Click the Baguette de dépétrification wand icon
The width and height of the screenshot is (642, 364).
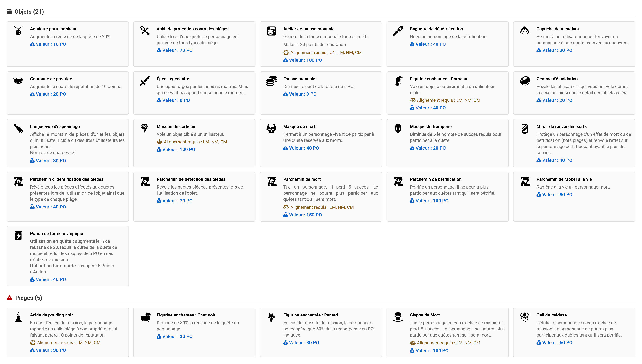pyautogui.click(x=398, y=31)
